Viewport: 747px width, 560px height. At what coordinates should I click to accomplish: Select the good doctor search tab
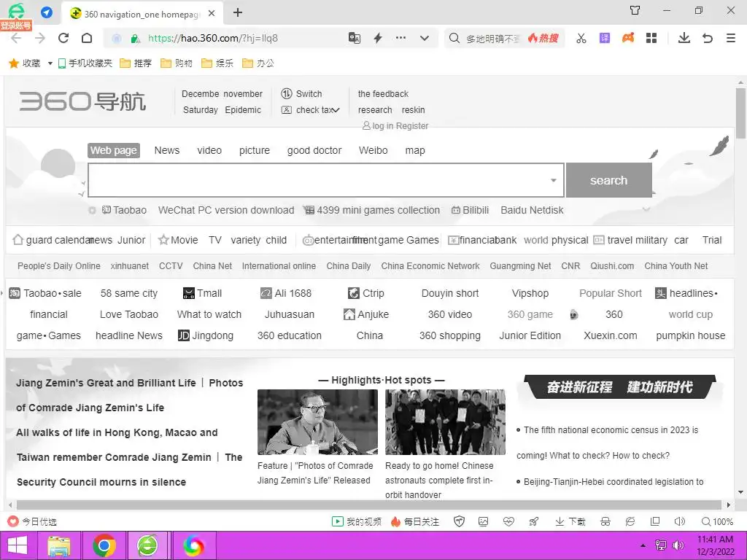(314, 150)
